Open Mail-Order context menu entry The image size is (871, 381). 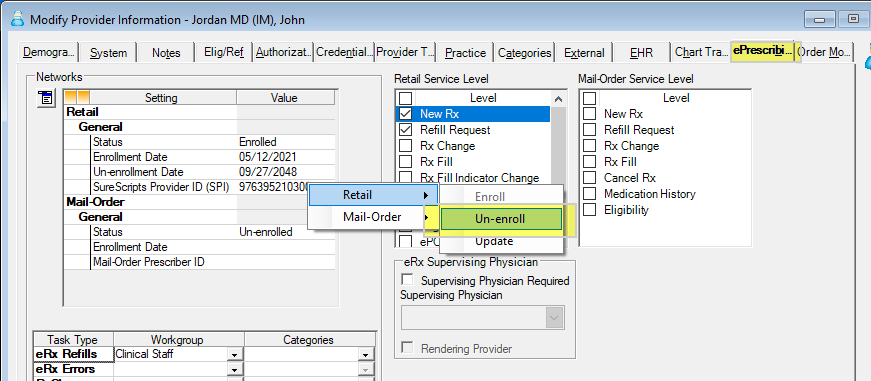click(373, 217)
